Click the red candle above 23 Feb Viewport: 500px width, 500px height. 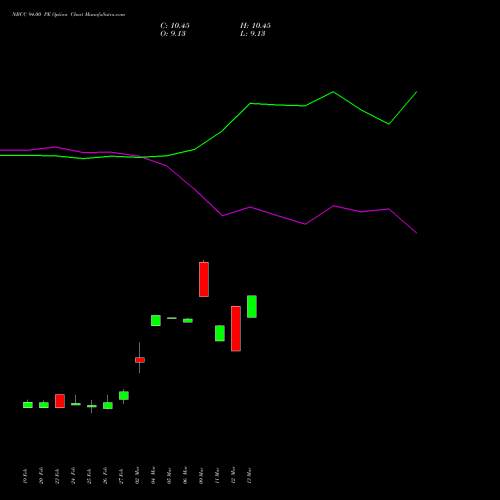pos(60,401)
